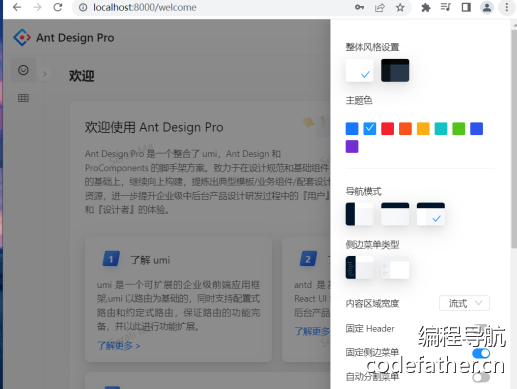Click the 了解 umi card title
Image resolution: width=517 pixels, height=389 pixels.
point(150,260)
